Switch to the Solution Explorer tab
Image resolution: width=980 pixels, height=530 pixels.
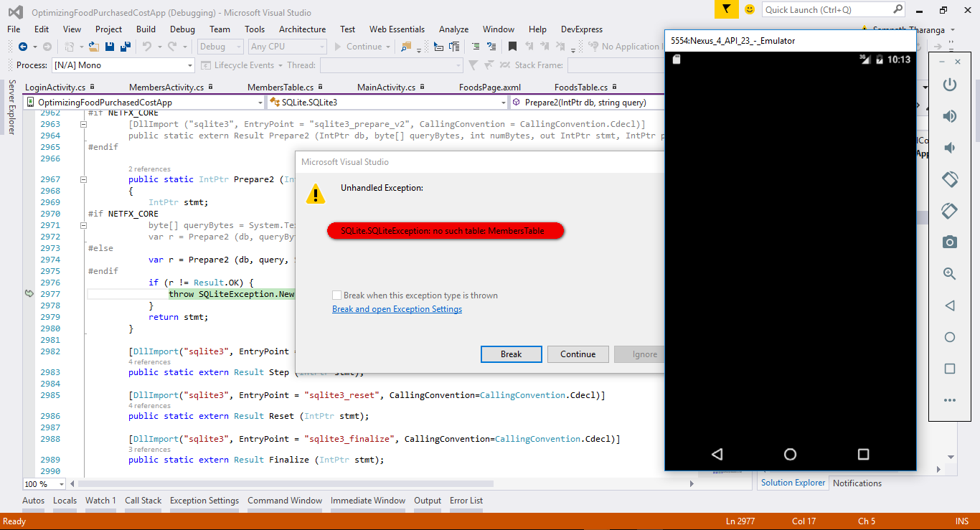pos(793,483)
